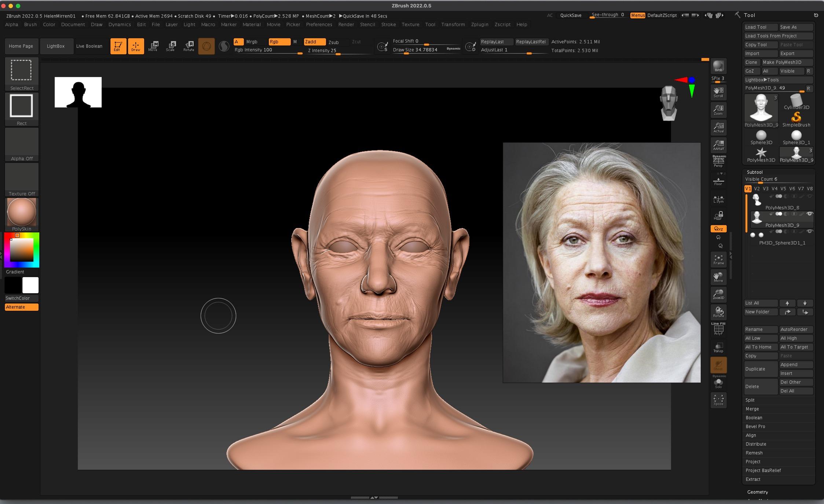The image size is (824, 504).
Task: Toggle Persp perspective view icon
Action: pyautogui.click(x=718, y=161)
